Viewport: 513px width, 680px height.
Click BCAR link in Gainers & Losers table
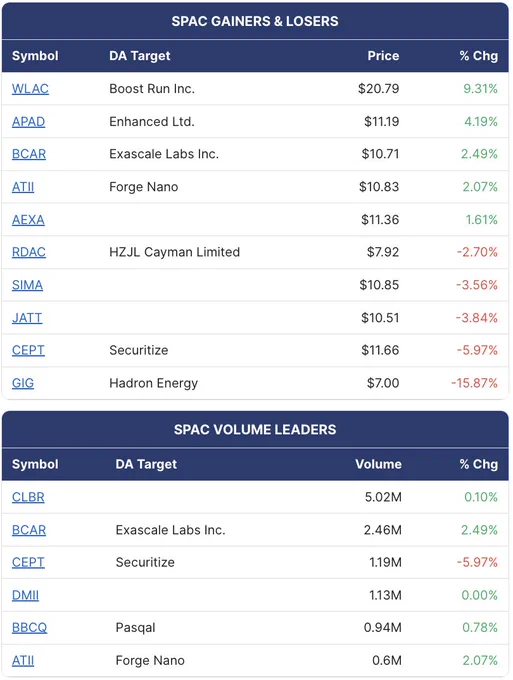(x=29, y=154)
